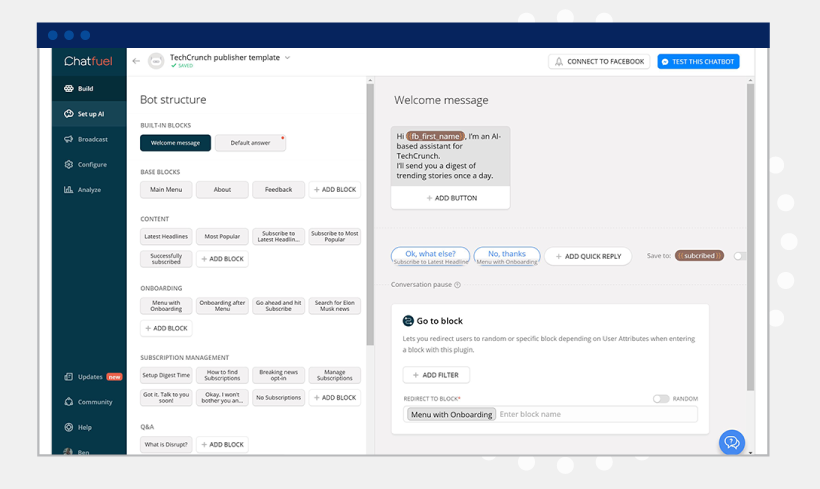Viewport: 820px width, 489px height.
Task: Click the Analyze chart icon
Action: (69, 189)
